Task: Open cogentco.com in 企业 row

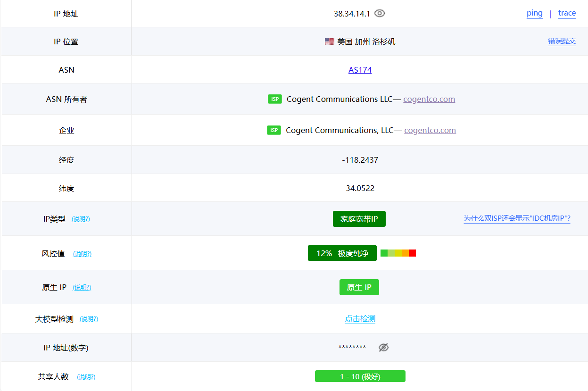Action: tap(430, 130)
